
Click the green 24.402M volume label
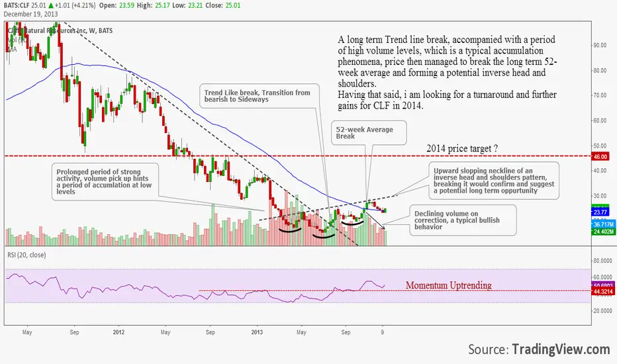coord(603,232)
